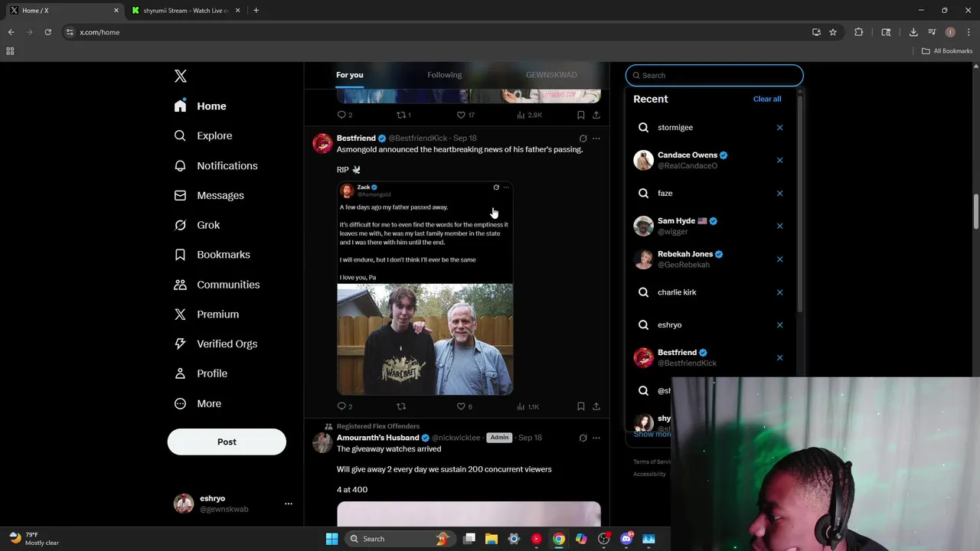
Task: Open Sam Hyde avatar in recents
Action: click(643, 226)
